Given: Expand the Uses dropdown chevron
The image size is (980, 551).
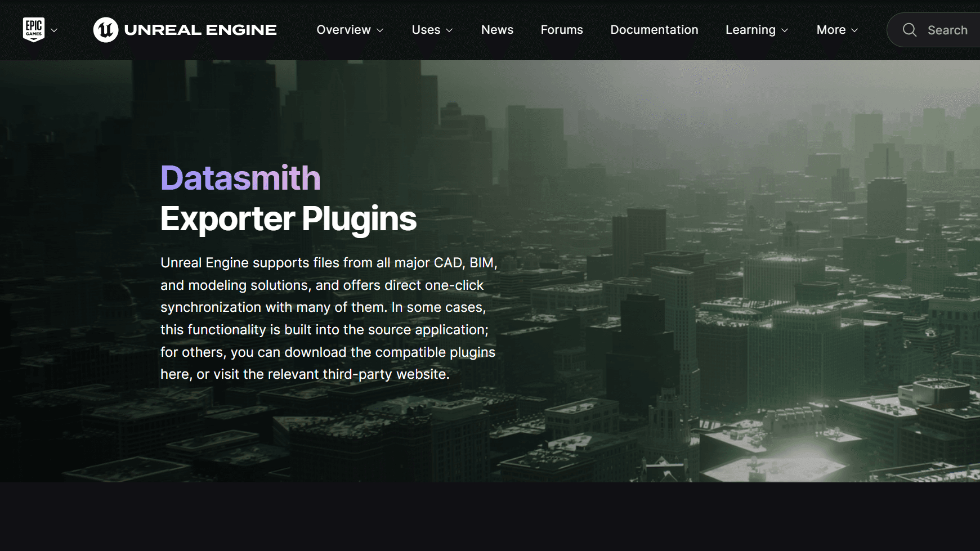Looking at the screenshot, I should click(449, 30).
